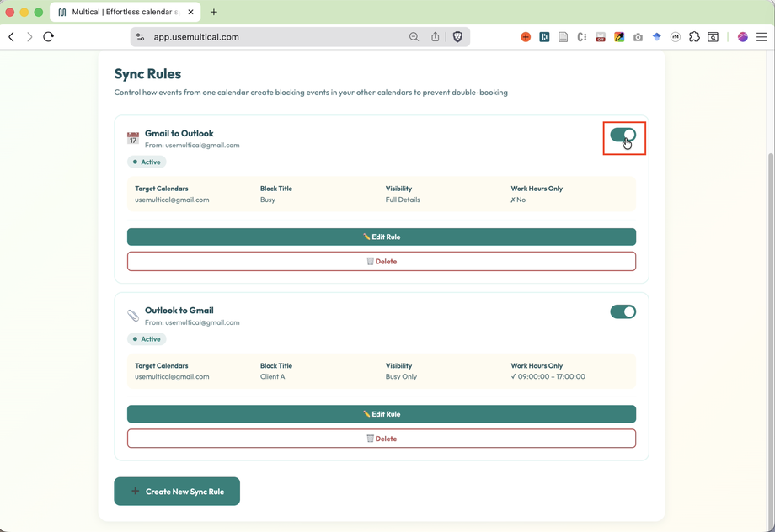Open the extensions puzzle piece menu
Screen dimensions: 775x532
point(694,37)
